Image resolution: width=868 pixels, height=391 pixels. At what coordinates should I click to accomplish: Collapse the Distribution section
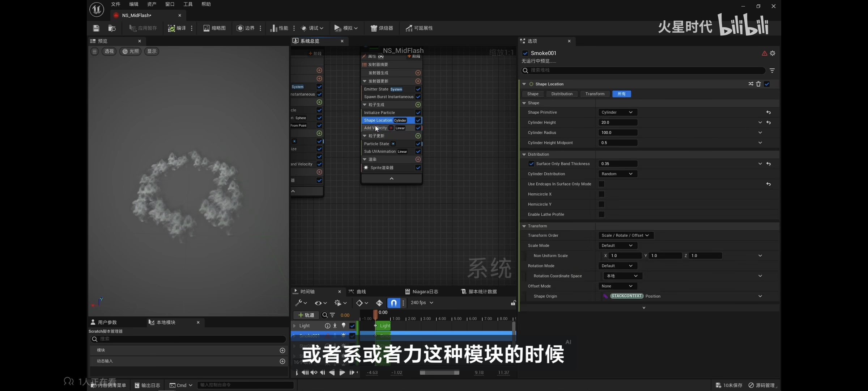coord(524,154)
